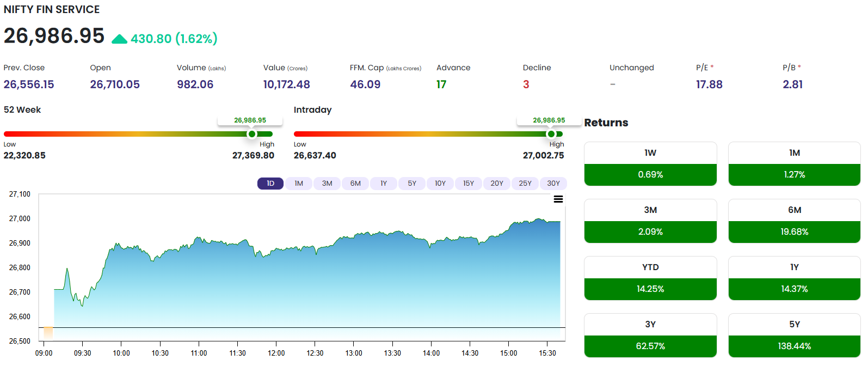Click the Volume value 982.06
868x366 pixels.
195,84
